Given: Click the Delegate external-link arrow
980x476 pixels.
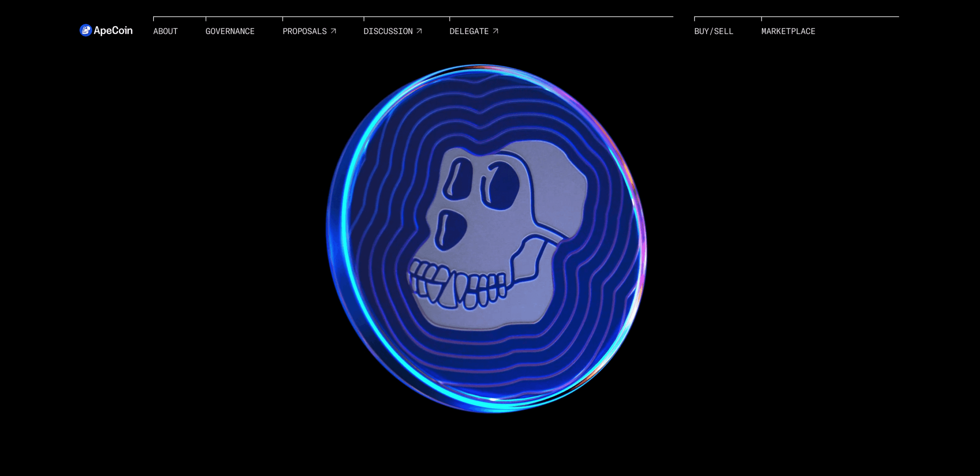Looking at the screenshot, I should pos(495,31).
